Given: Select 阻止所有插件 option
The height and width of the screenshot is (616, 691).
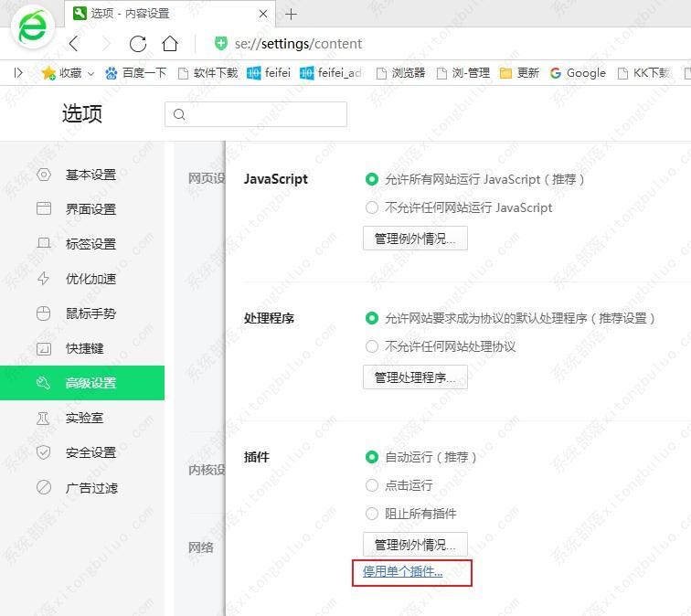Looking at the screenshot, I should (x=372, y=514).
